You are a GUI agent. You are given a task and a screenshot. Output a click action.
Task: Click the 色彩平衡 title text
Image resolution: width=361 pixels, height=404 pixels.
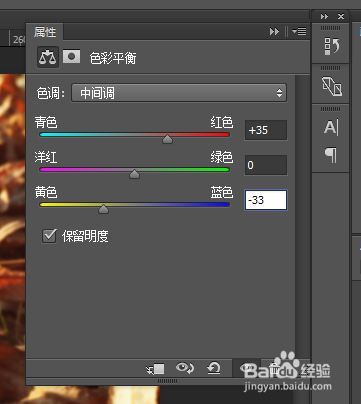[x=113, y=58]
